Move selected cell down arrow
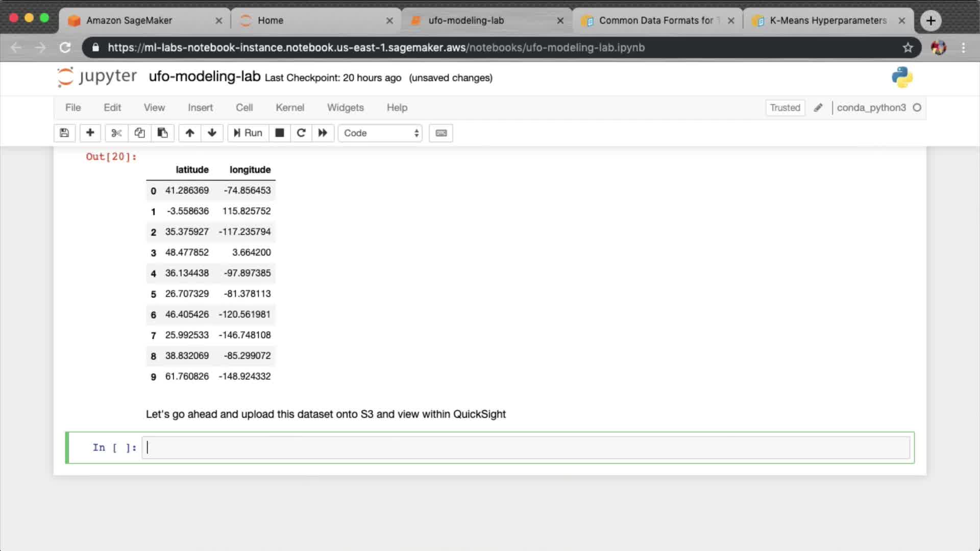The image size is (980, 551). (x=212, y=133)
